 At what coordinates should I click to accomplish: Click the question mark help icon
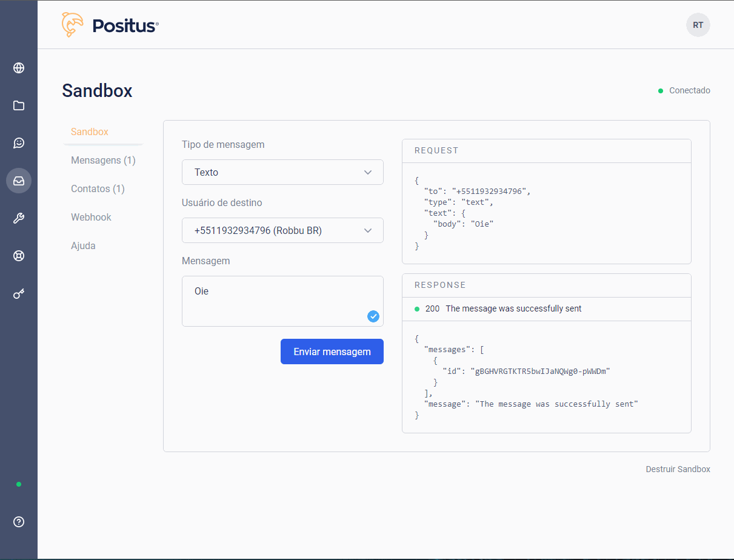pyautogui.click(x=19, y=522)
